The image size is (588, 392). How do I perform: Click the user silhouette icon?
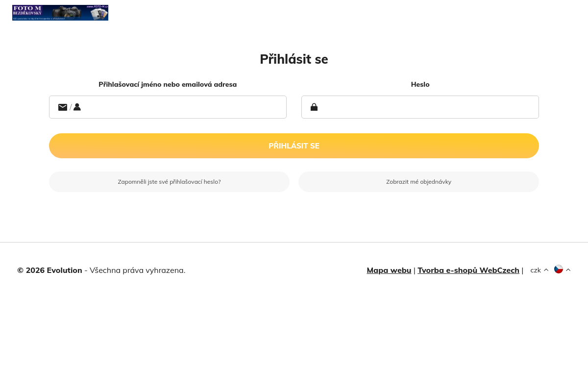click(77, 107)
